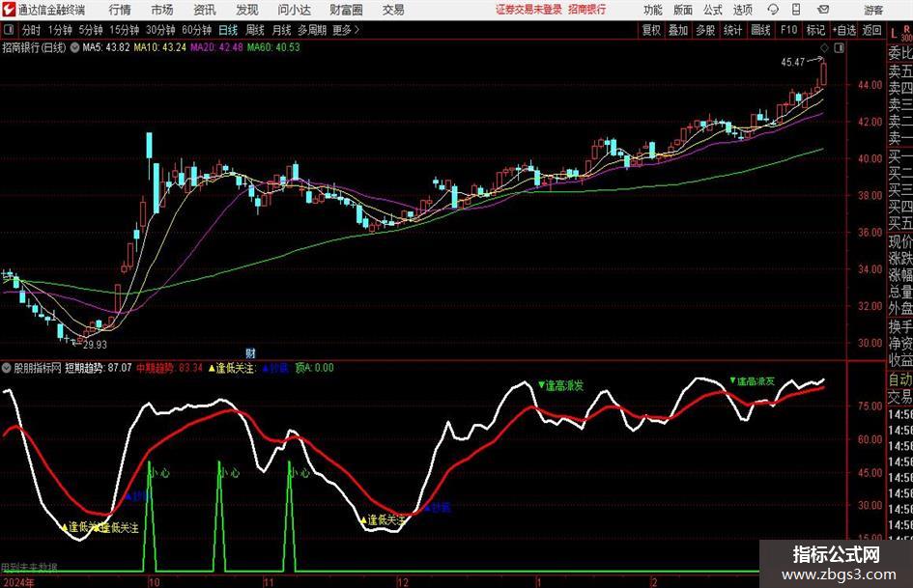Click the blue 财 marker on chart
This screenshot has width=913, height=588.
click(250, 352)
